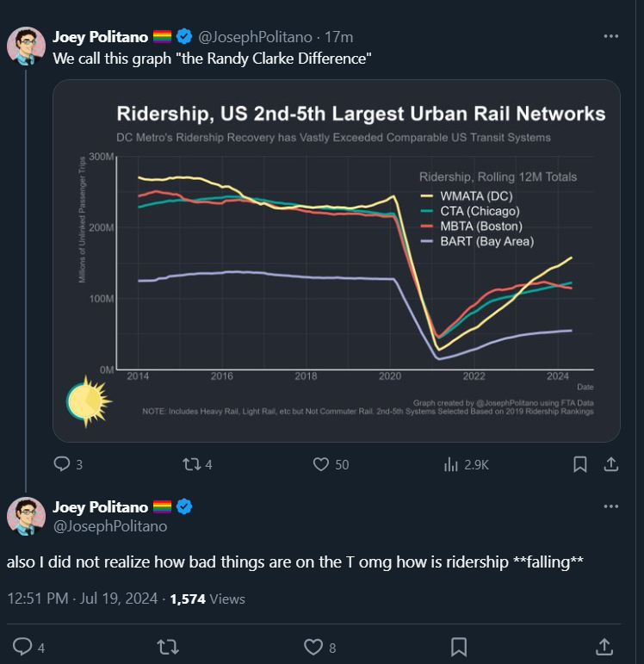Share the ridership graph tweet
This screenshot has width=644, height=664.
(x=610, y=464)
